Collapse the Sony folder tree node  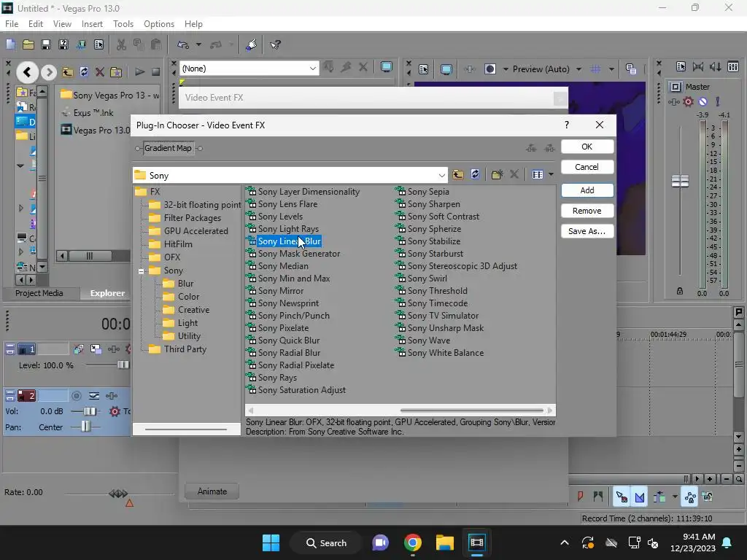(141, 271)
